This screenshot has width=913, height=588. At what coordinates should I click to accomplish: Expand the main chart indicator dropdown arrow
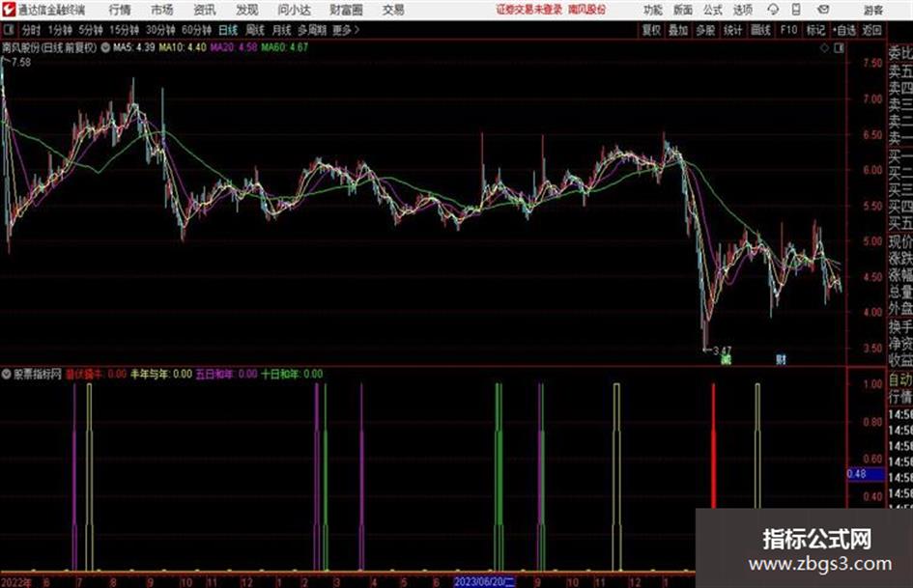(x=105, y=47)
